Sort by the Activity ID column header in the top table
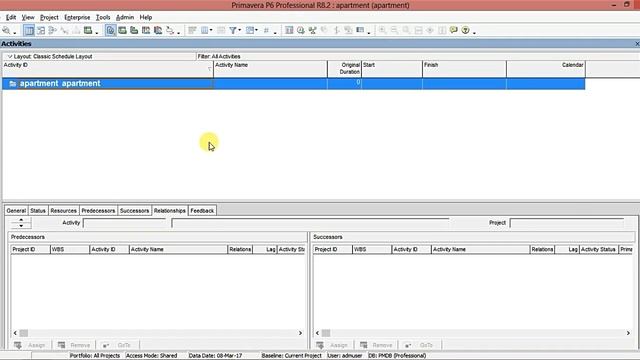The image size is (640, 360). [x=108, y=69]
